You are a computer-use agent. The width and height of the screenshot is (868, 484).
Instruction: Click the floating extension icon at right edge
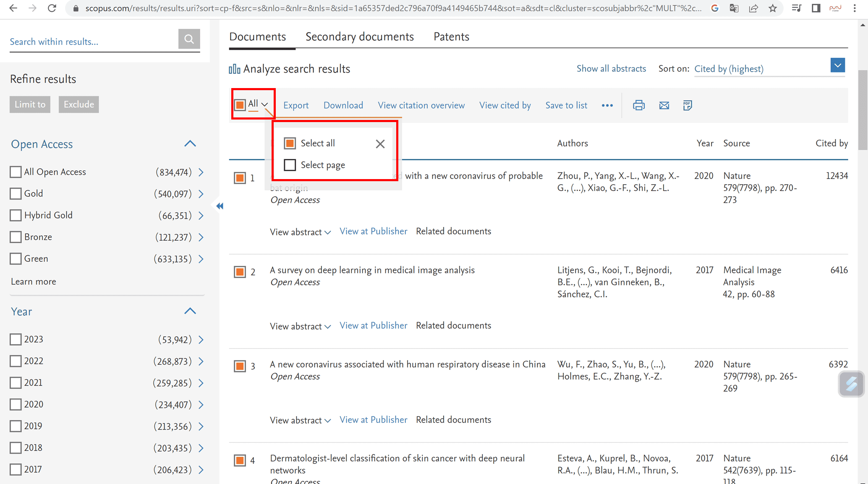[x=851, y=384]
